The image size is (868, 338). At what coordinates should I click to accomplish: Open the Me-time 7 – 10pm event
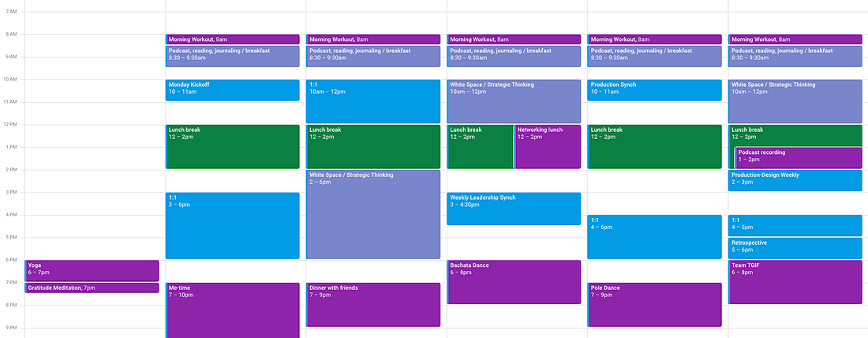coord(233,310)
